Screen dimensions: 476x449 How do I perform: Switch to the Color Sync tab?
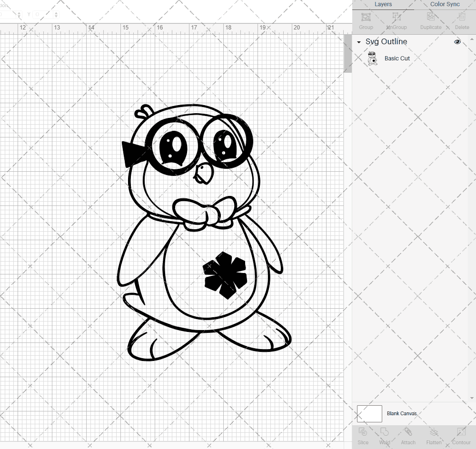[445, 4]
